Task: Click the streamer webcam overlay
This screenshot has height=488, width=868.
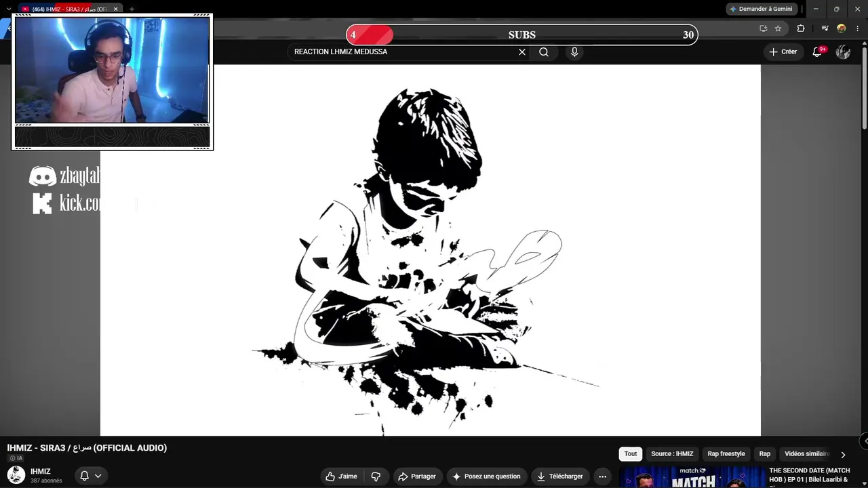Action: click(113, 70)
